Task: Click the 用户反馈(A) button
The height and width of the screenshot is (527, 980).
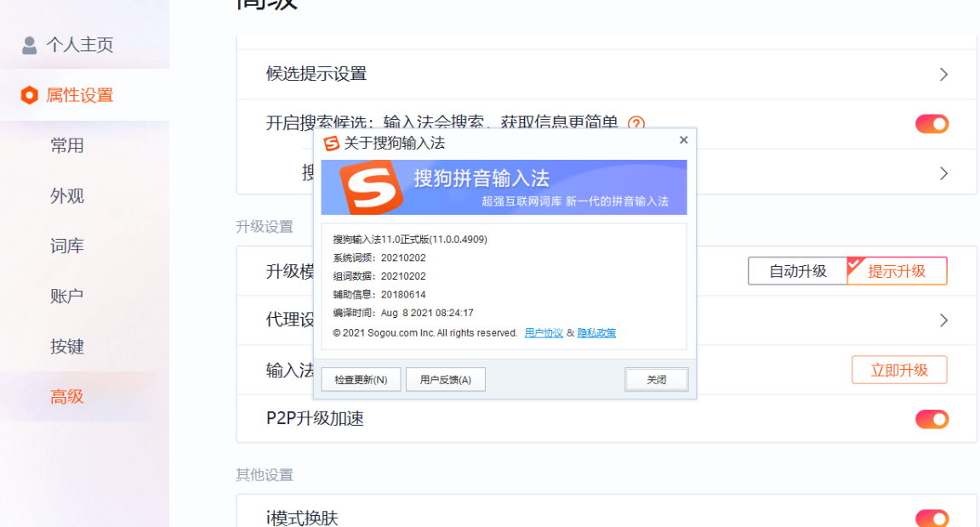Action: pyautogui.click(x=445, y=380)
